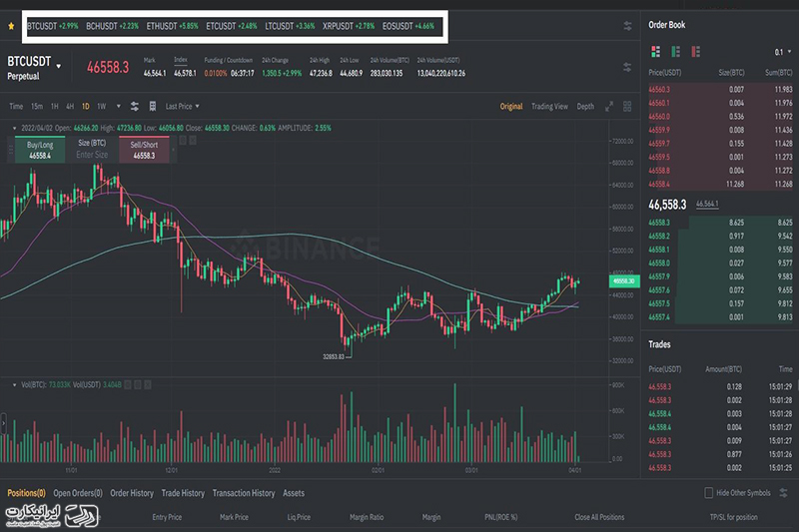Viewport: 799px width, 532px height.
Task: Open market info settings icon beside 24h volume
Action: pyautogui.click(x=627, y=67)
